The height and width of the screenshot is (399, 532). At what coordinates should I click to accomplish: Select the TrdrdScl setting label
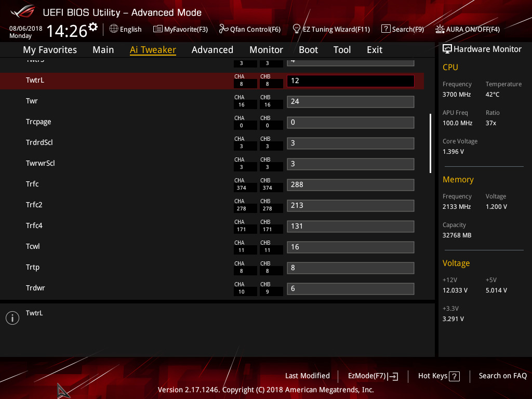(x=39, y=142)
